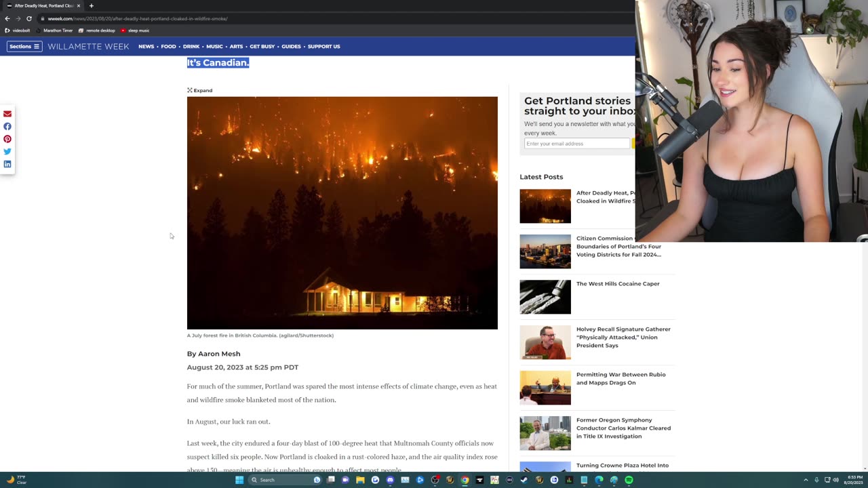Open sleep music bookmark
This screenshot has width=868, height=488.
pos(135,30)
